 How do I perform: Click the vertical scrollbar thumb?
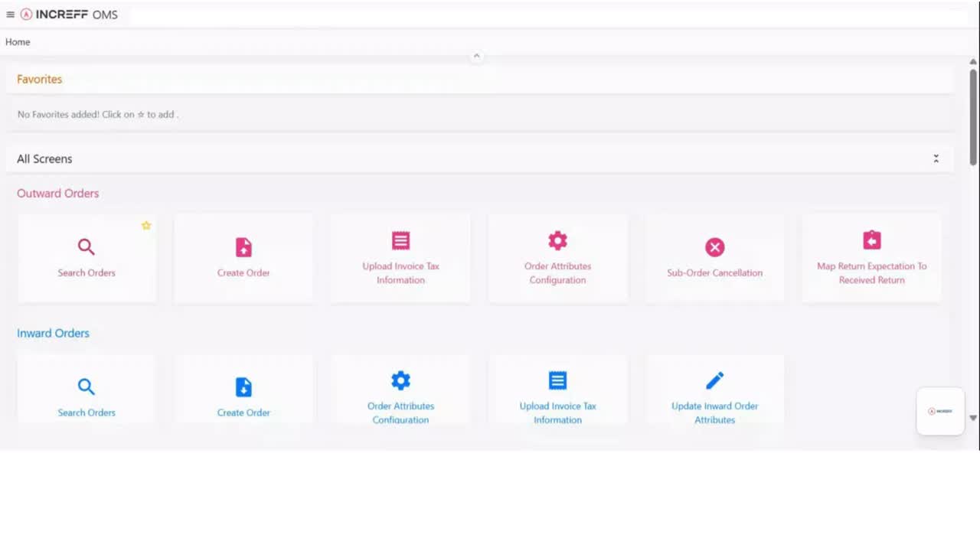[973, 116]
